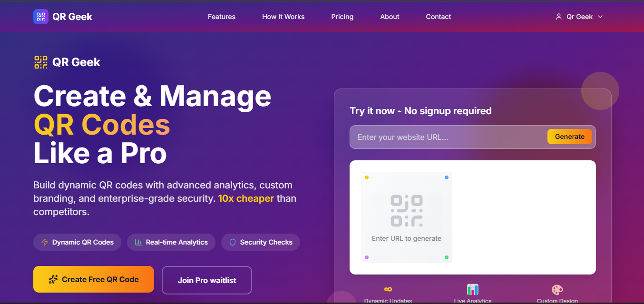Click the green corner dot on the QR preview
Viewport: 644px width, 304px height.
pyautogui.click(x=446, y=257)
